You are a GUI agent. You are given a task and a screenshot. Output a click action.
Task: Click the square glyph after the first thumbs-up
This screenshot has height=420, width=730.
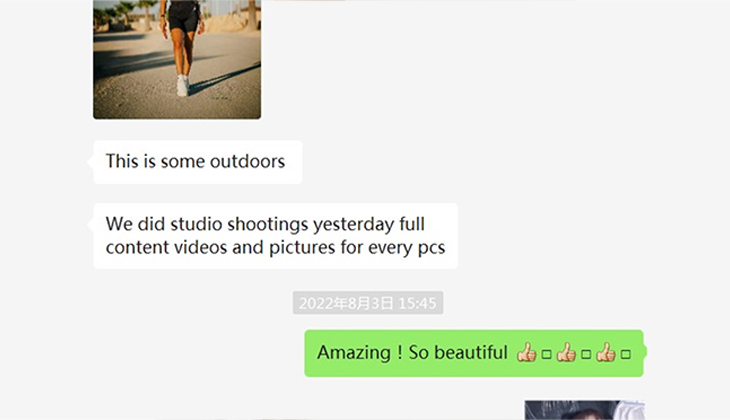point(546,354)
